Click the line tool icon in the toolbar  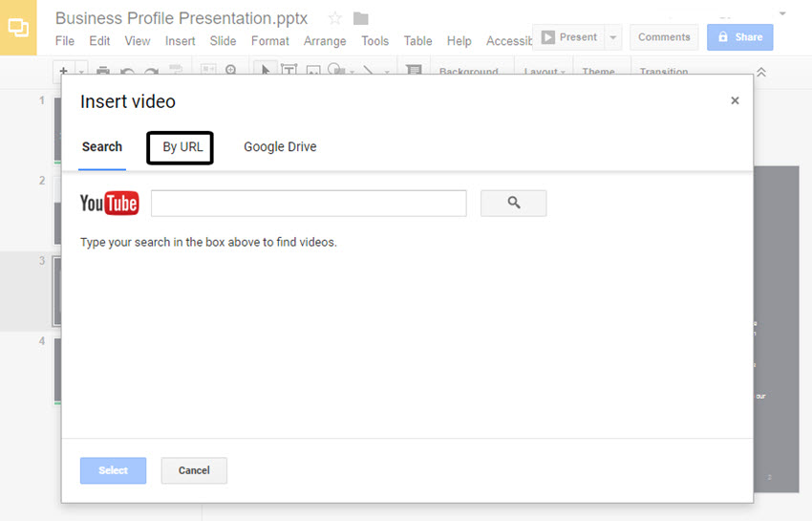coord(368,70)
